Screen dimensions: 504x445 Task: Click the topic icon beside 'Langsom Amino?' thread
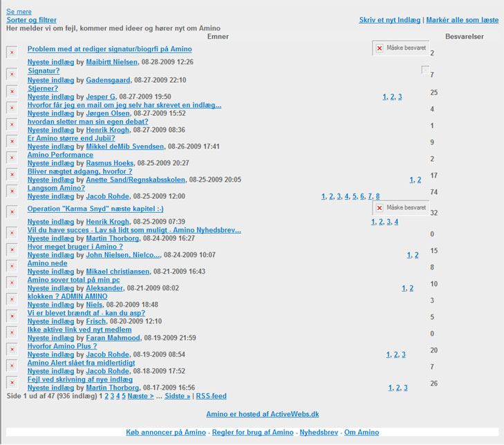pyautogui.click(x=12, y=191)
